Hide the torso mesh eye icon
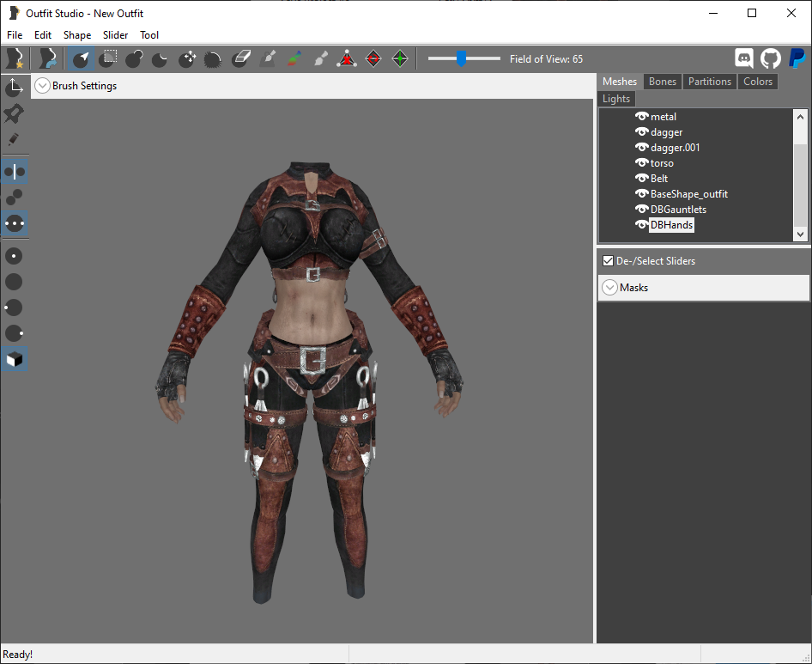This screenshot has width=812, height=664. coord(642,162)
